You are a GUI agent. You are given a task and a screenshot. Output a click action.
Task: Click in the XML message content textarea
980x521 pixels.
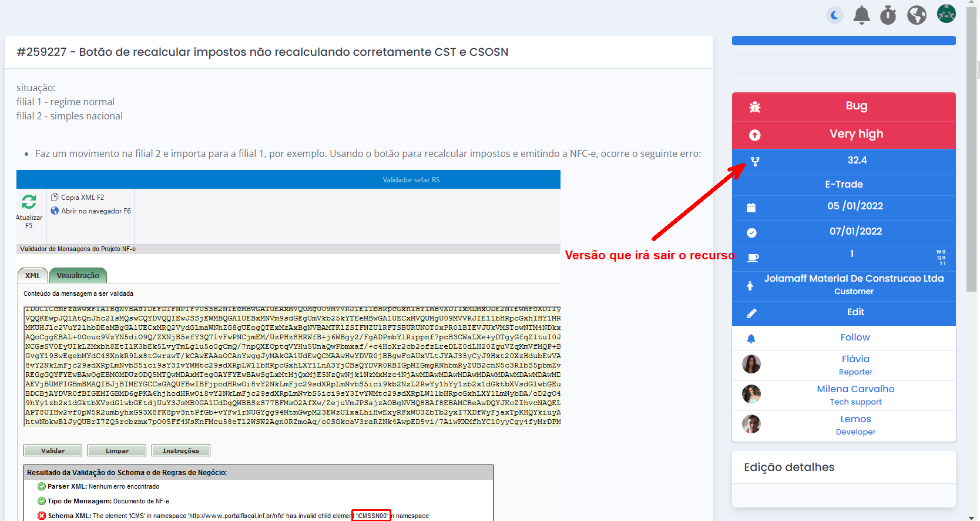(x=292, y=366)
